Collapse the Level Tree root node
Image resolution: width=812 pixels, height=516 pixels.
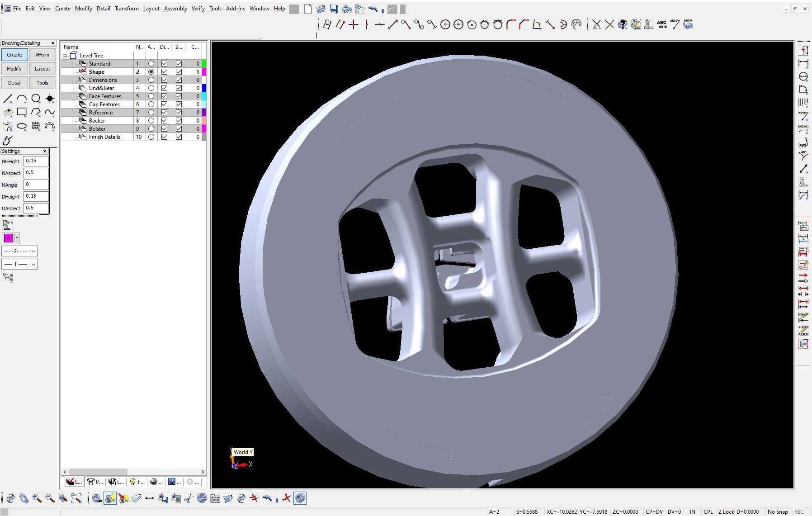click(x=65, y=56)
